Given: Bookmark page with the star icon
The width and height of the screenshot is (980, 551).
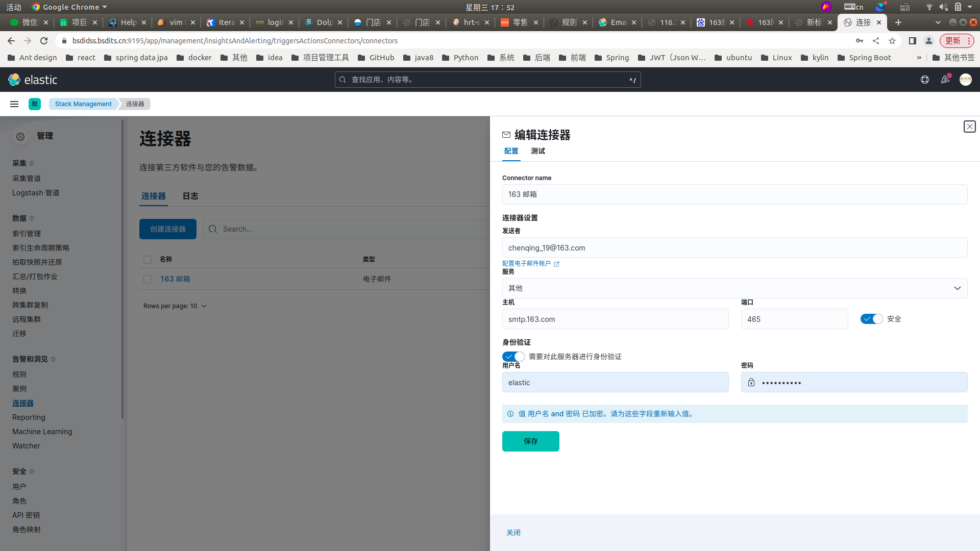Looking at the screenshot, I should tap(892, 41).
